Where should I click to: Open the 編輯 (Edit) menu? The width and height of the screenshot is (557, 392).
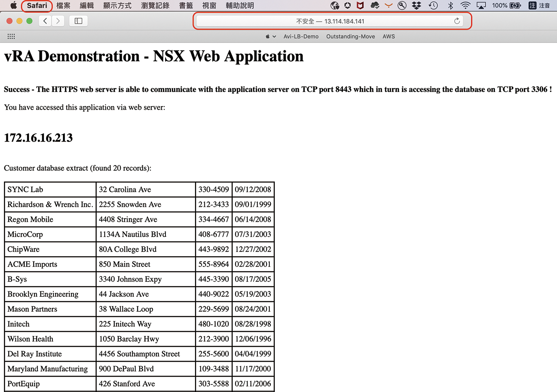click(x=86, y=6)
